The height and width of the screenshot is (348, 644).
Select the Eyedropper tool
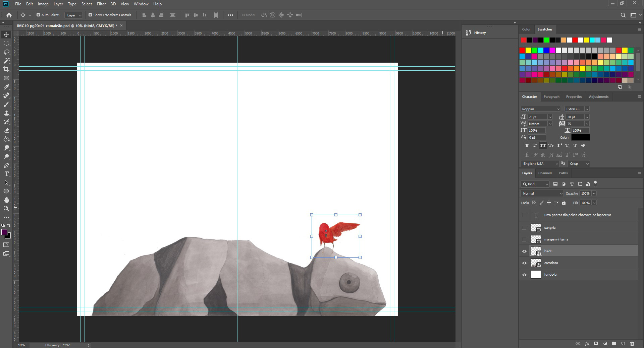click(x=6, y=87)
